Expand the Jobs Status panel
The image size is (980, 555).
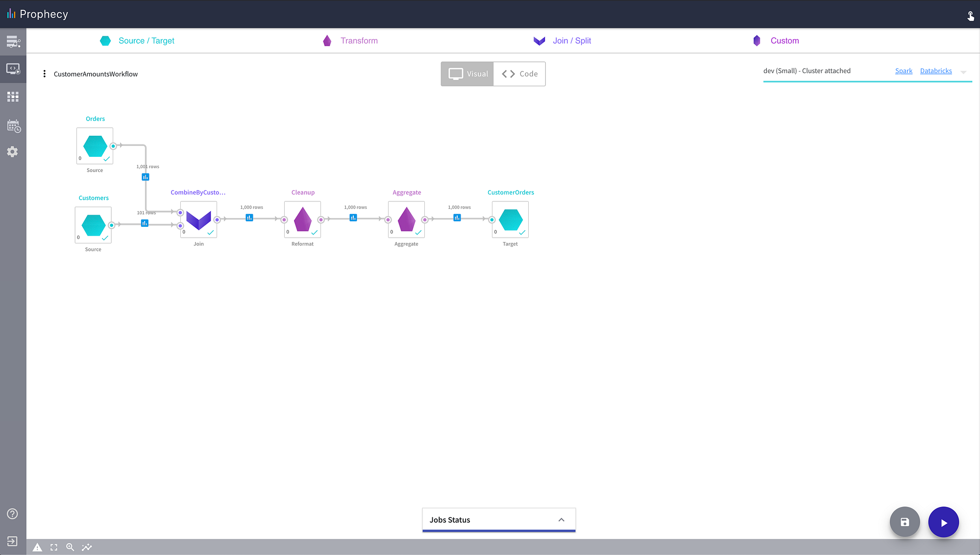561,520
